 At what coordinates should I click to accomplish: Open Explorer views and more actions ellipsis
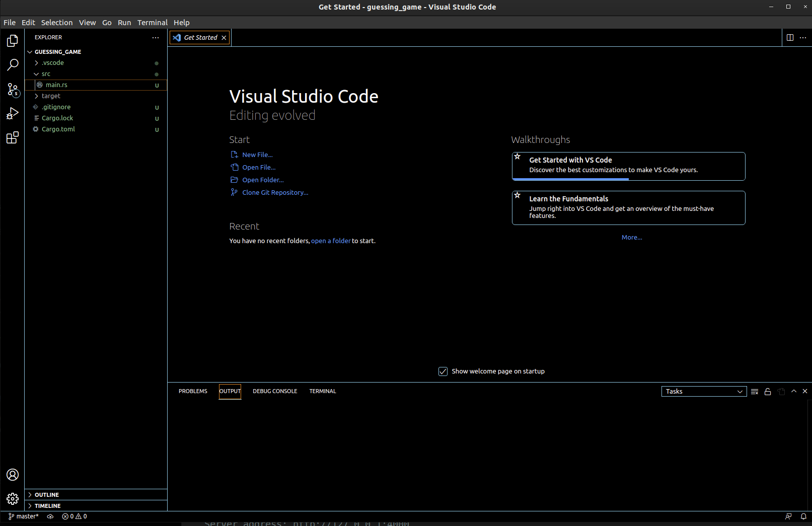click(156, 38)
